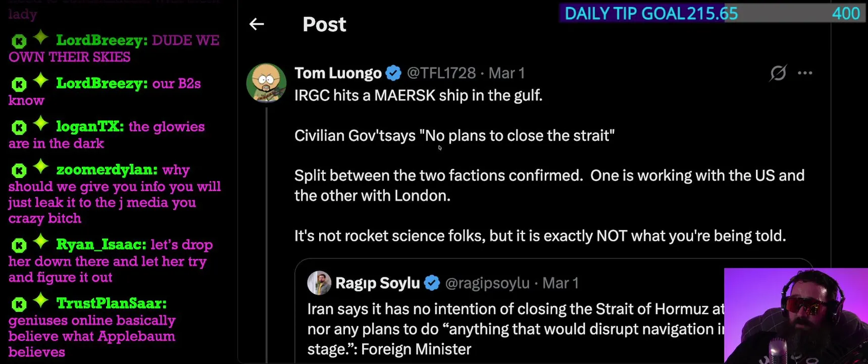Select the TrustPlanSaar username in chat

coord(111,303)
